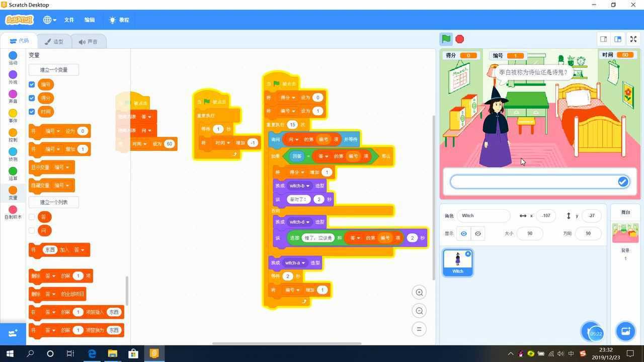Switch to the small stage layout
The image size is (644, 362).
coord(603,39)
